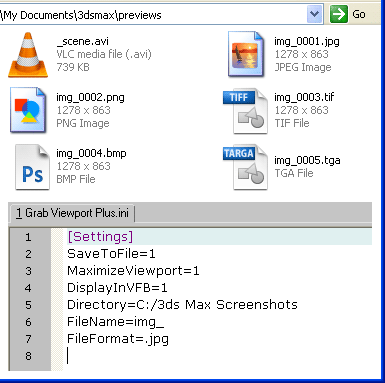The height and width of the screenshot is (383, 385).
Task: Click the 739 KB size text
Action: click(73, 67)
